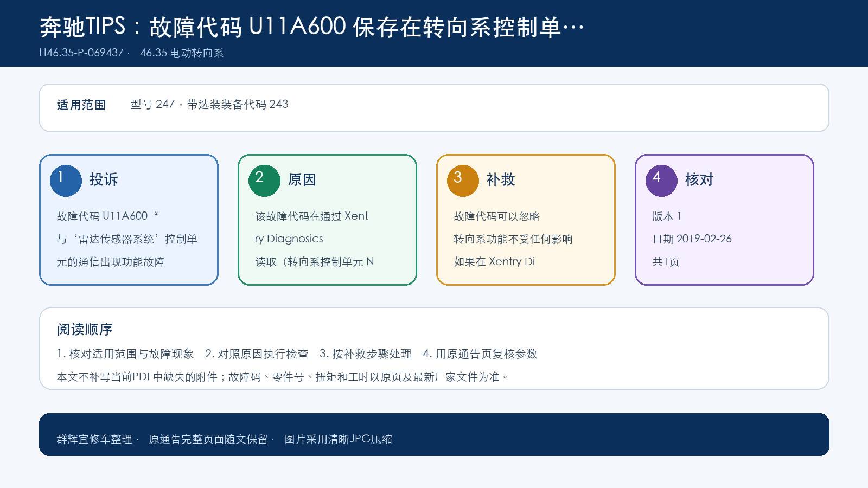Image resolution: width=868 pixels, height=488 pixels.
Task: Click the 共1页 page count
Action: click(666, 261)
